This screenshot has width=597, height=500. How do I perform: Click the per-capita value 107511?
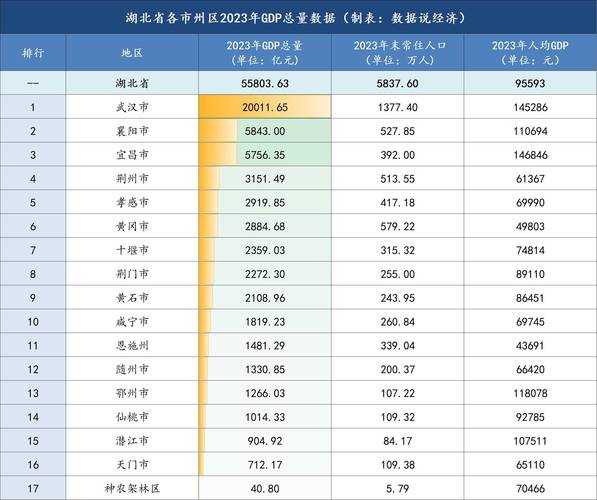click(x=530, y=441)
